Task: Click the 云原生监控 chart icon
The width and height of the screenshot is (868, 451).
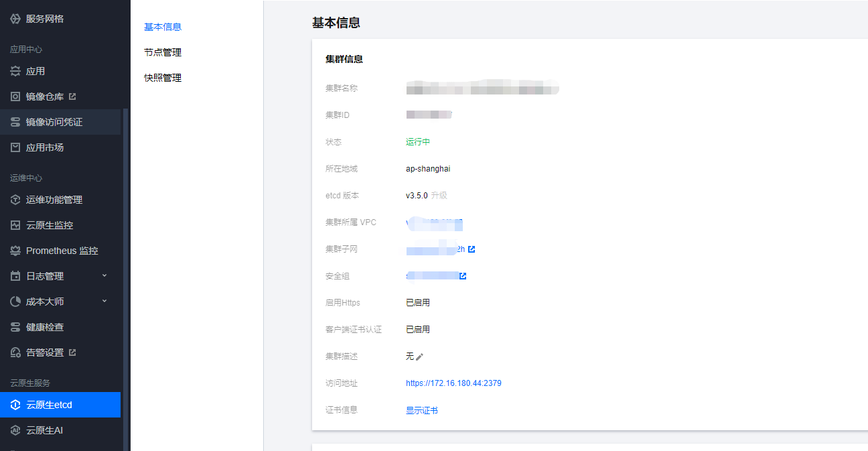Action: (x=15, y=225)
